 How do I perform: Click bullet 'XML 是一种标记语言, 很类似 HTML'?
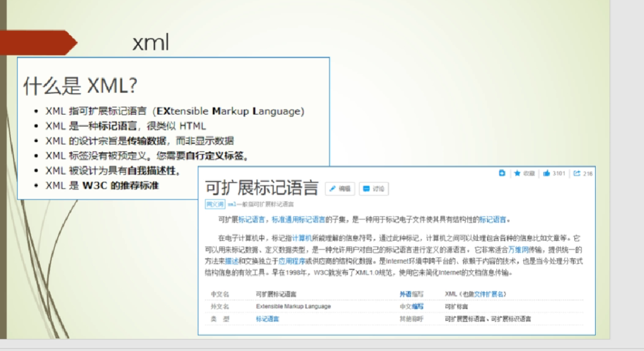click(x=126, y=126)
